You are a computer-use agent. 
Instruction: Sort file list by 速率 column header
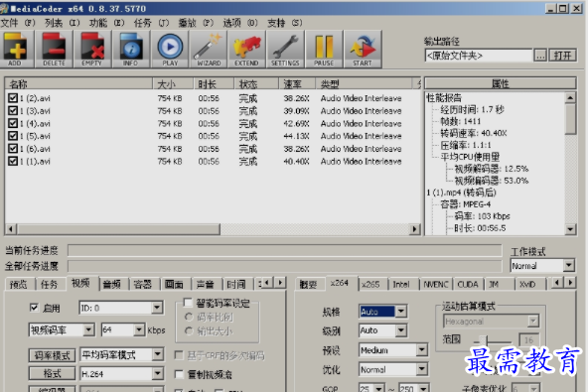(297, 83)
